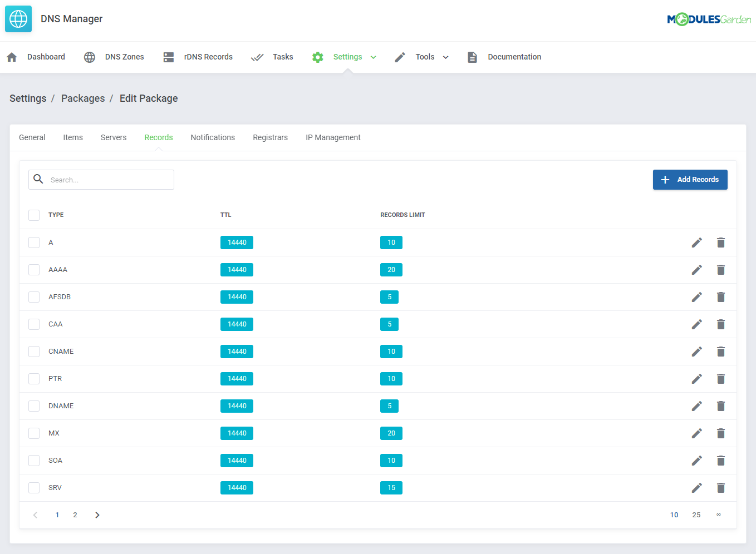The height and width of the screenshot is (554, 756).
Task: Click the Add Records button
Action: 690,179
